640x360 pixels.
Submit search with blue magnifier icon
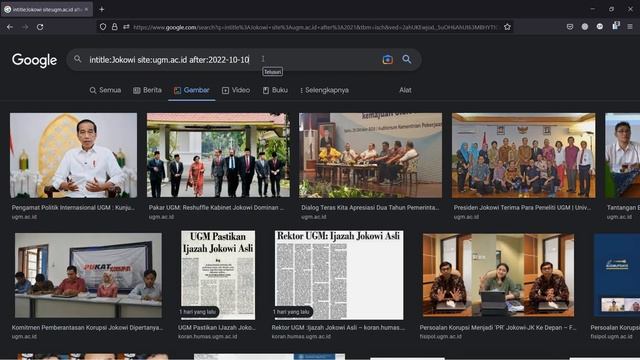point(407,60)
